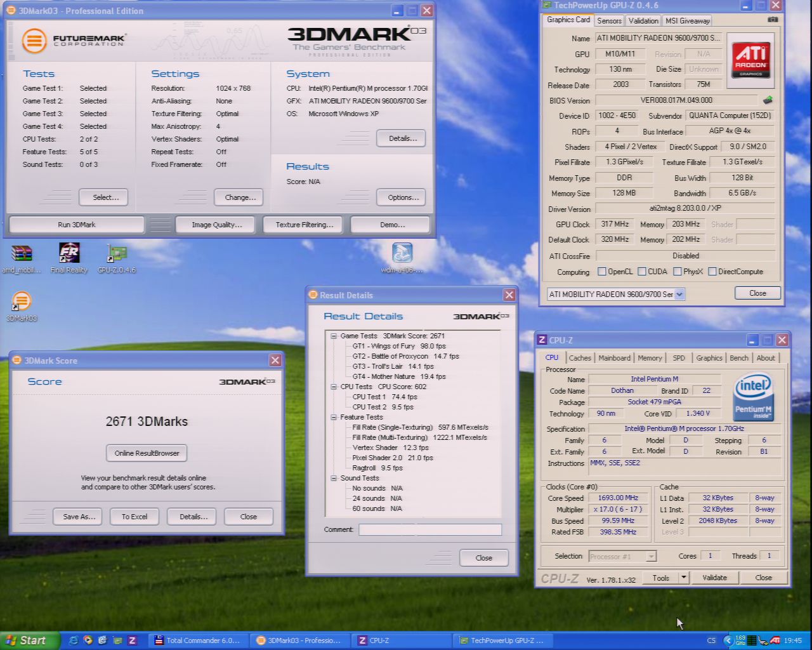Image resolution: width=812 pixels, height=650 pixels.
Task: Open the Final Reality desktop icon
Action: 69,254
